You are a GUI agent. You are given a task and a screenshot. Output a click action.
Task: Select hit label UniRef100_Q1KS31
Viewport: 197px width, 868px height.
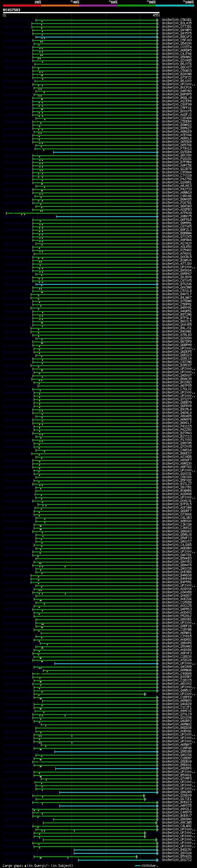[176, 474]
